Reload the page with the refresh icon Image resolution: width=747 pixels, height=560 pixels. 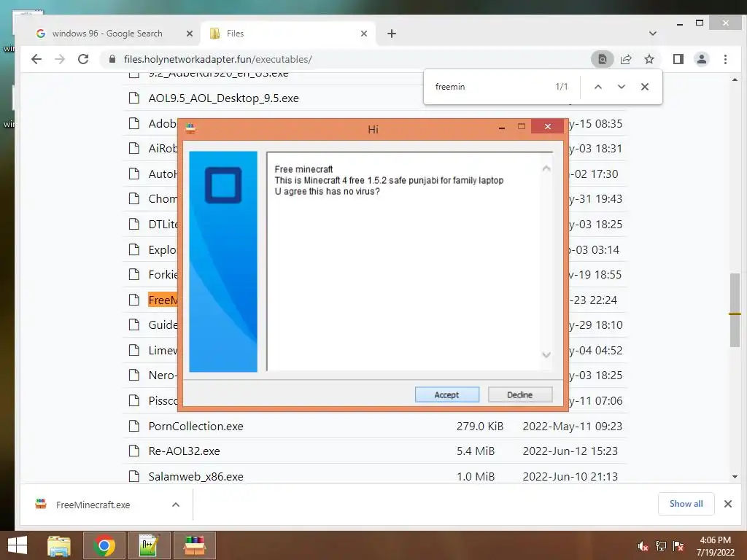(x=83, y=59)
